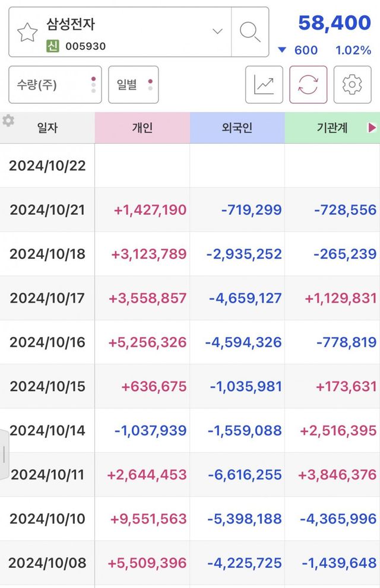380x588 pixels.
Task: Toggle the 일별 period switch
Action: click(x=134, y=85)
